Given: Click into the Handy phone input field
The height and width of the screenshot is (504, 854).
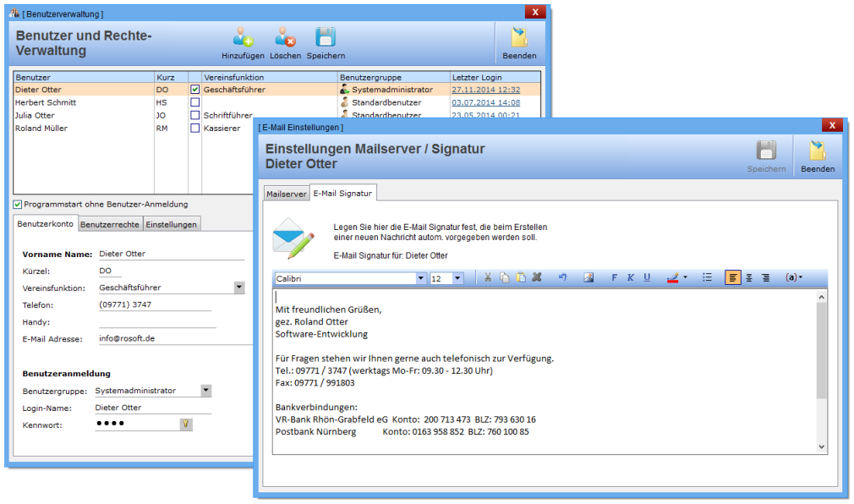Looking at the screenshot, I should 156,322.
